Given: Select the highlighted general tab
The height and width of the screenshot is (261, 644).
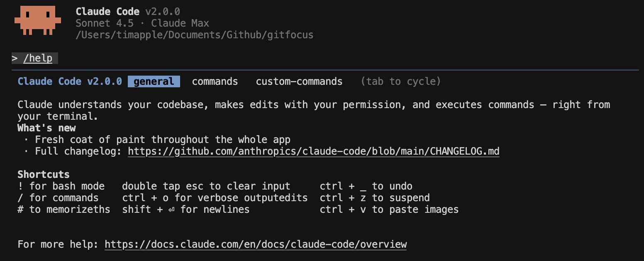Looking at the screenshot, I should tap(154, 81).
